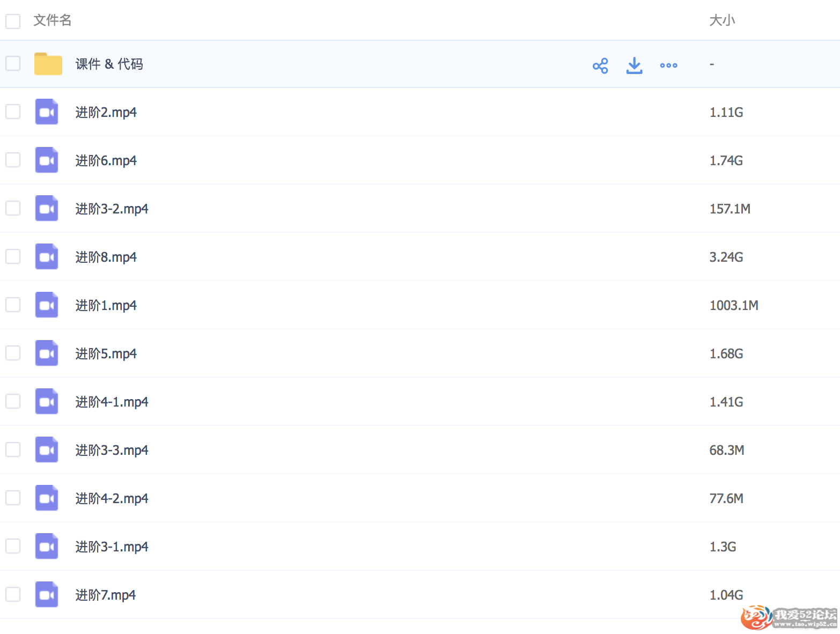Click the size value 1.11G
This screenshot has height=634, width=840.
tap(726, 112)
